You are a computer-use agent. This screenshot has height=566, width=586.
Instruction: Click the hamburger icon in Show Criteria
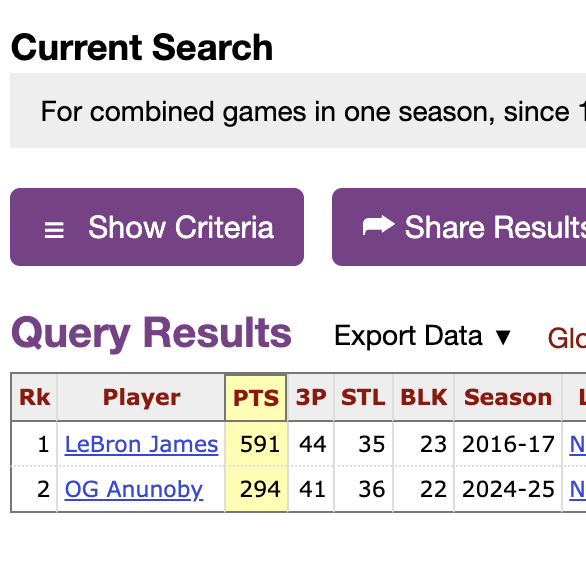coord(54,230)
